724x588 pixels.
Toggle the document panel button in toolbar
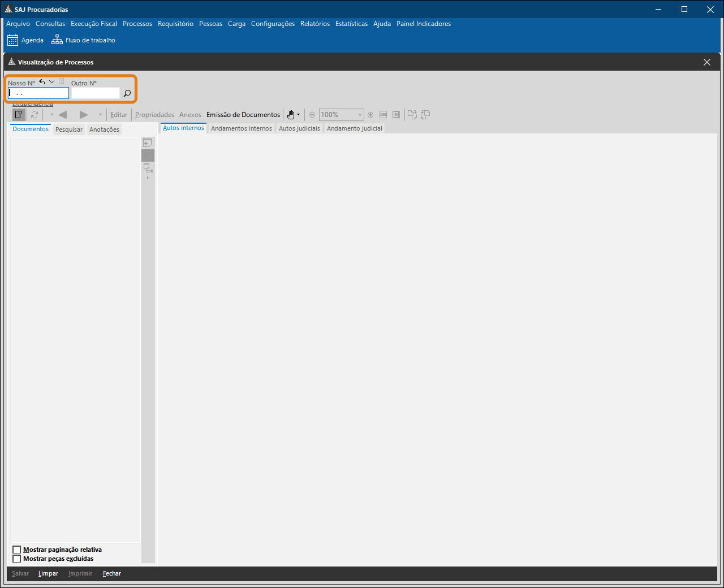click(x=19, y=115)
